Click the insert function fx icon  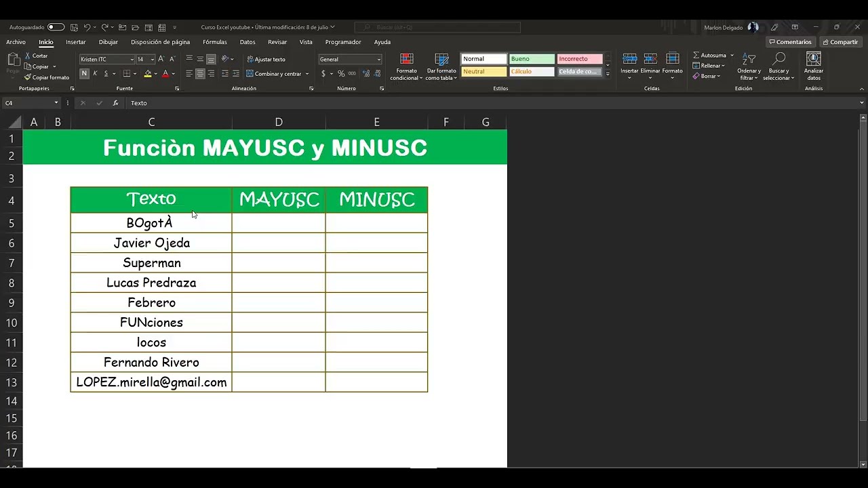pyautogui.click(x=115, y=103)
